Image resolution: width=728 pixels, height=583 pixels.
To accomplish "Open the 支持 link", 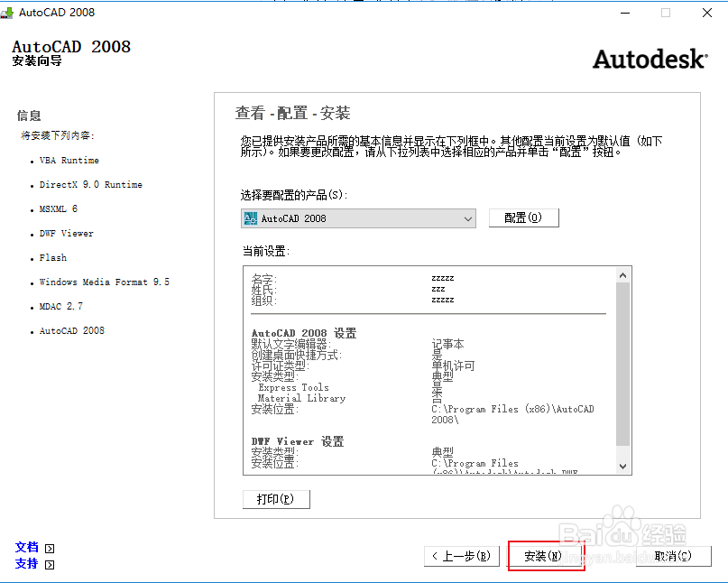I will pyautogui.click(x=27, y=563).
